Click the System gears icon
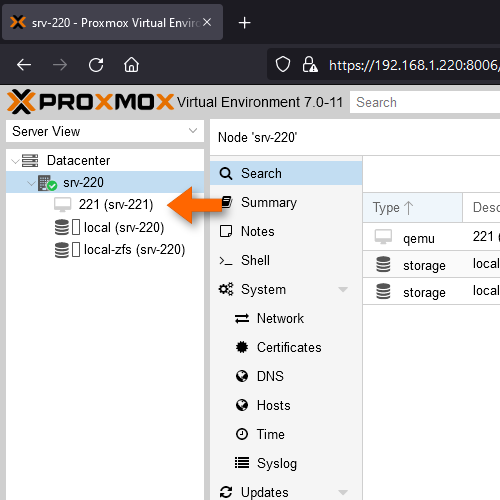 [226, 289]
